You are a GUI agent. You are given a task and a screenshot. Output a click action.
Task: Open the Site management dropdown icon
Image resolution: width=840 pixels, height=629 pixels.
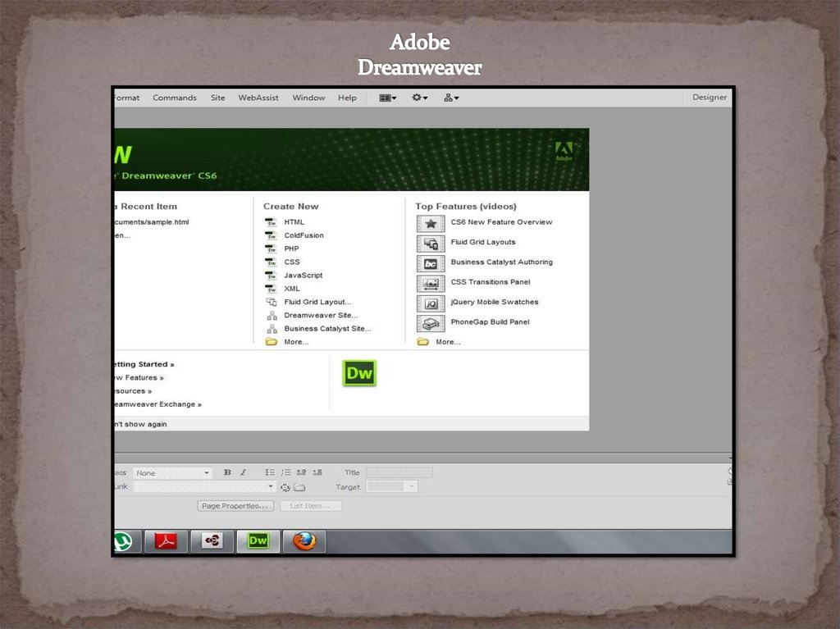point(451,98)
